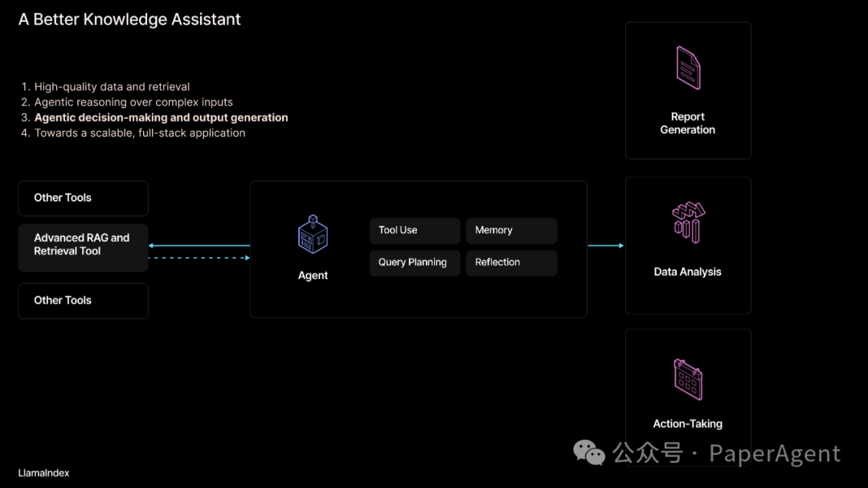
Task: Click the Data Analysis chart icon
Action: (x=688, y=222)
